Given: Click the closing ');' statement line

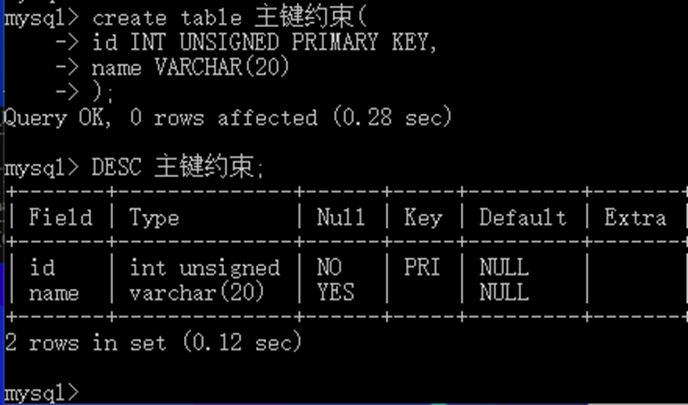Looking at the screenshot, I should click(x=103, y=93).
